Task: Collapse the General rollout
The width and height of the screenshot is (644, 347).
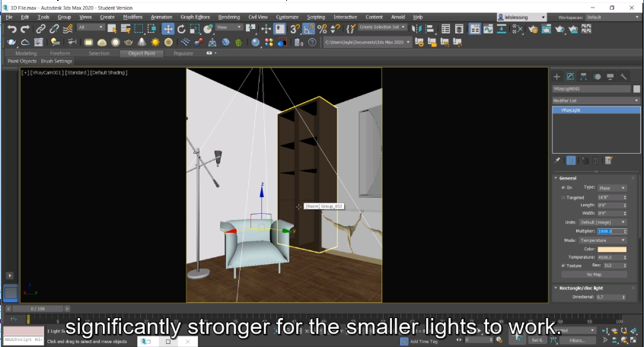Action: tap(568, 178)
